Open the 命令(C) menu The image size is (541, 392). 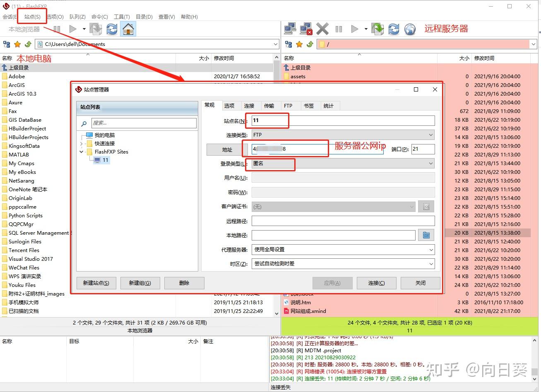click(100, 17)
